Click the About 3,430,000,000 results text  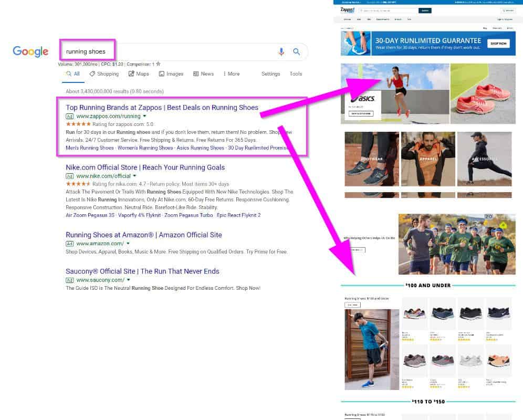pos(114,91)
